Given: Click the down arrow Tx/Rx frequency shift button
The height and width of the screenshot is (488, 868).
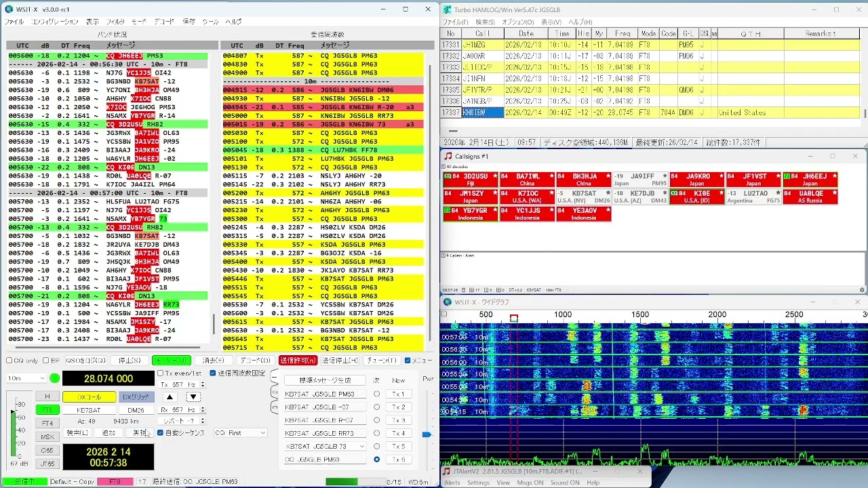Looking at the screenshot, I should (193, 397).
